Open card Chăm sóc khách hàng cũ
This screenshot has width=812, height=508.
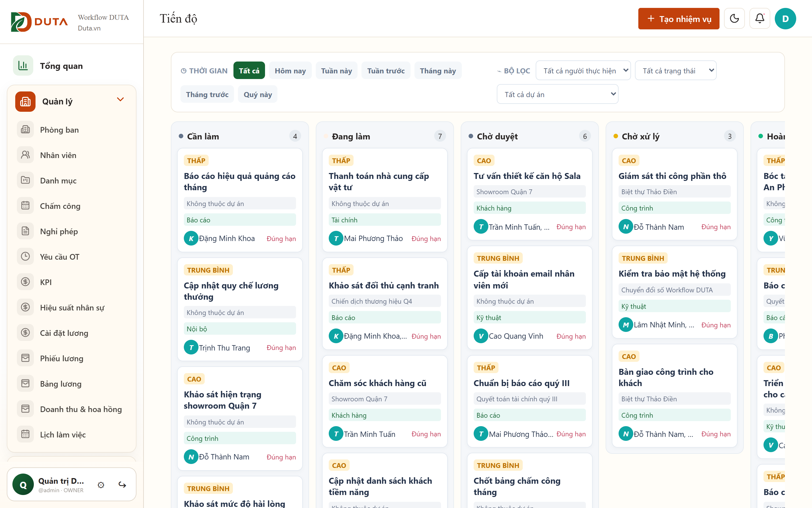(385, 402)
